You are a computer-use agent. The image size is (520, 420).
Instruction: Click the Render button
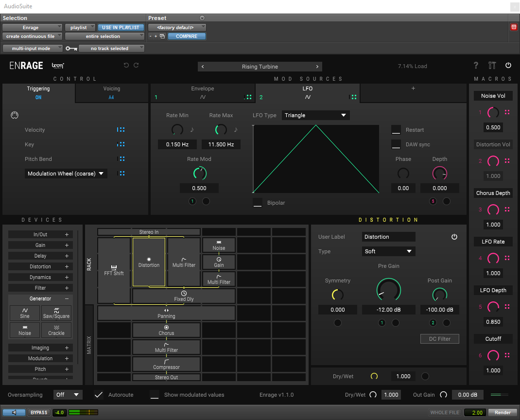click(x=503, y=413)
